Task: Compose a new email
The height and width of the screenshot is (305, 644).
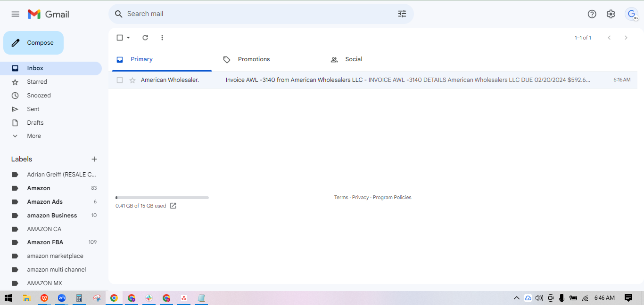Action: [33, 43]
